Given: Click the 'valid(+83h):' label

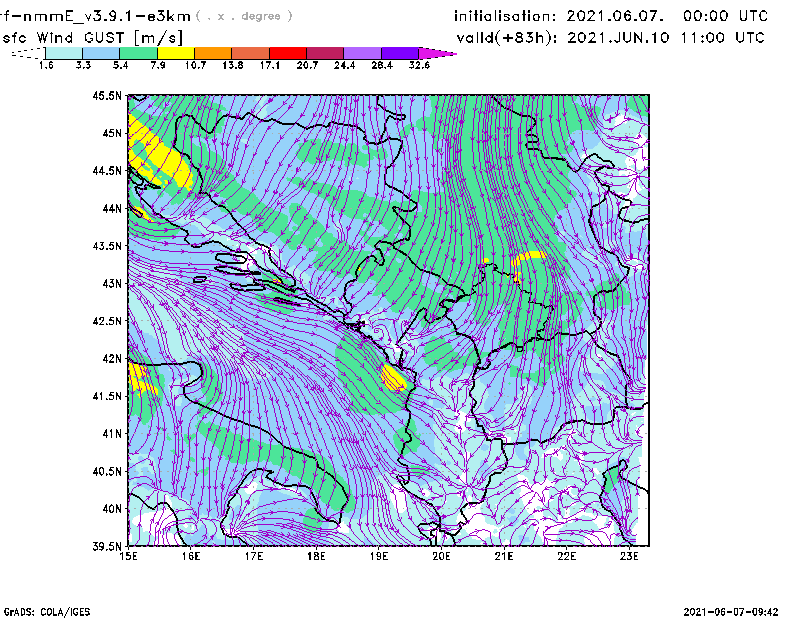Looking at the screenshot, I should pyautogui.click(x=507, y=38).
